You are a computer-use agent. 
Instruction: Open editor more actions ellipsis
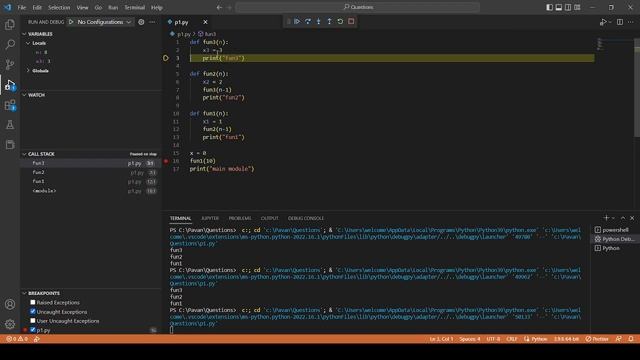coord(631,22)
